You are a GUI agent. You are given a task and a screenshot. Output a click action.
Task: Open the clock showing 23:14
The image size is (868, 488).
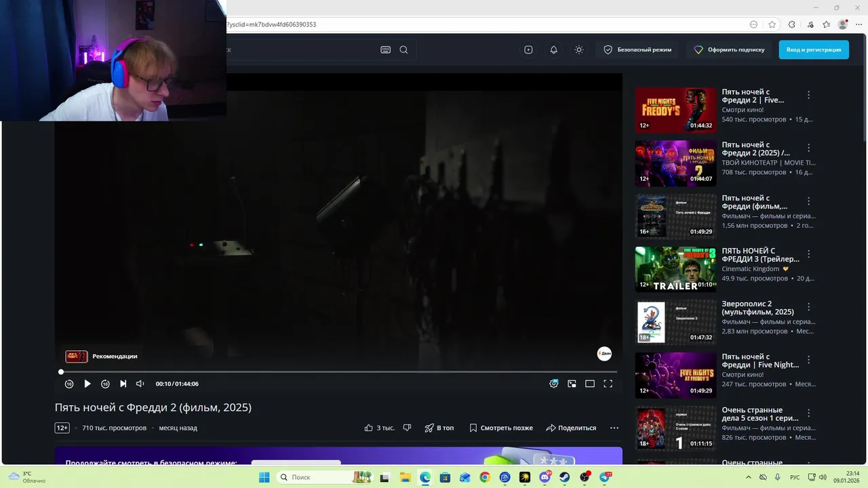pos(847,477)
